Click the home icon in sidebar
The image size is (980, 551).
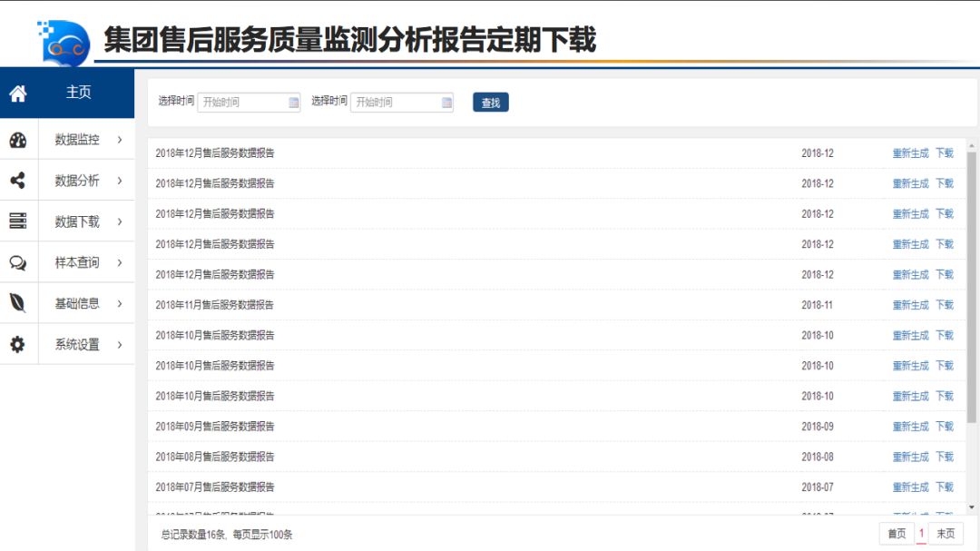[18, 93]
